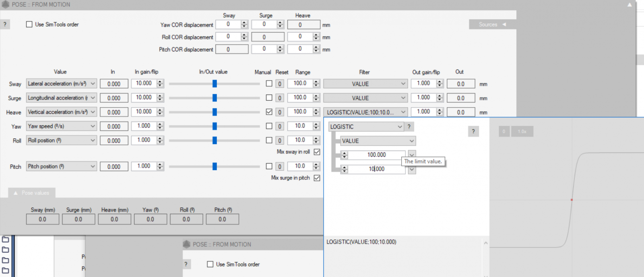Click the Heave In gain stepper arrows
This screenshot has width=644, height=277.
[x=160, y=112]
